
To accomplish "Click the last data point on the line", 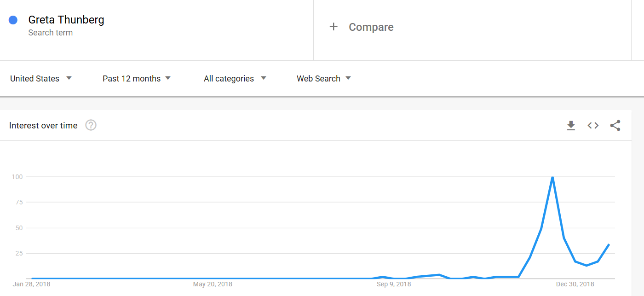I will coord(609,244).
